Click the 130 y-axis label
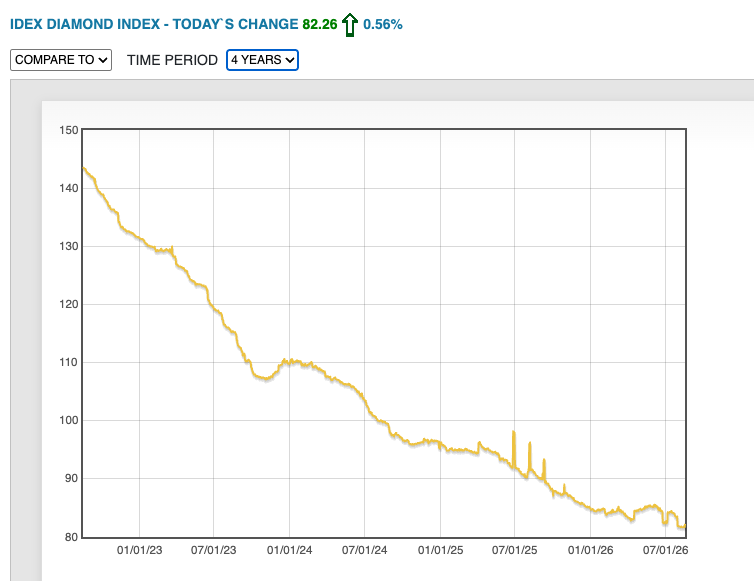 pos(69,246)
